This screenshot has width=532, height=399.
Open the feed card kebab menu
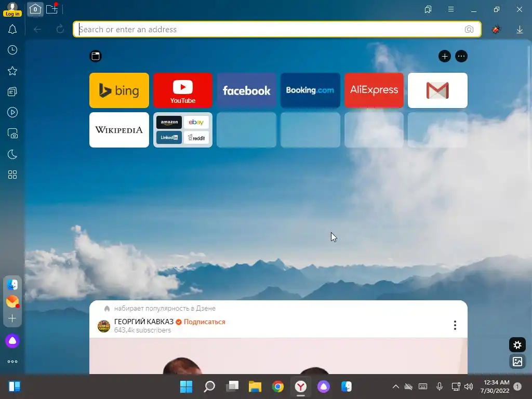click(455, 325)
